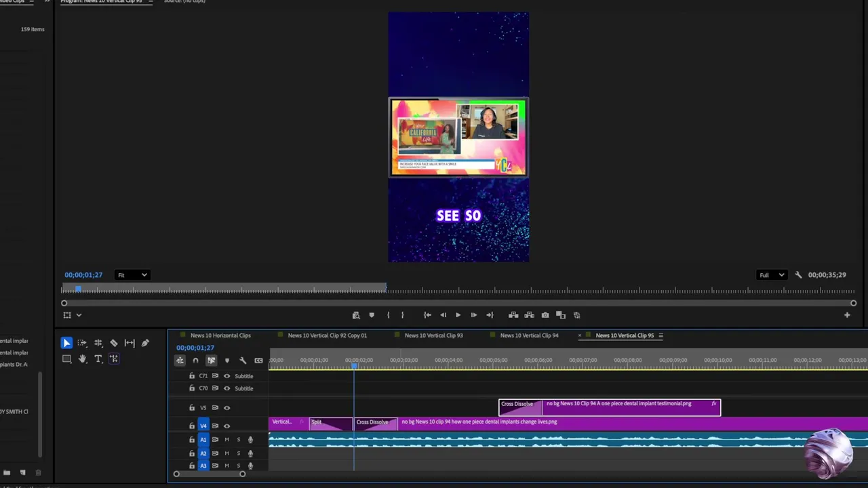Viewport: 868px width, 488px height.
Task: Step forward one frame
Action: (x=473, y=315)
